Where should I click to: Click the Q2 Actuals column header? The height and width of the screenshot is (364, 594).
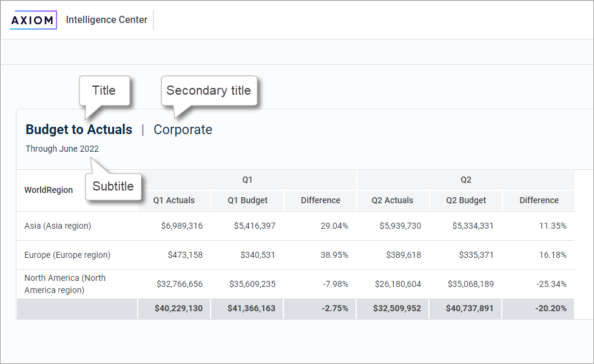coord(393,200)
